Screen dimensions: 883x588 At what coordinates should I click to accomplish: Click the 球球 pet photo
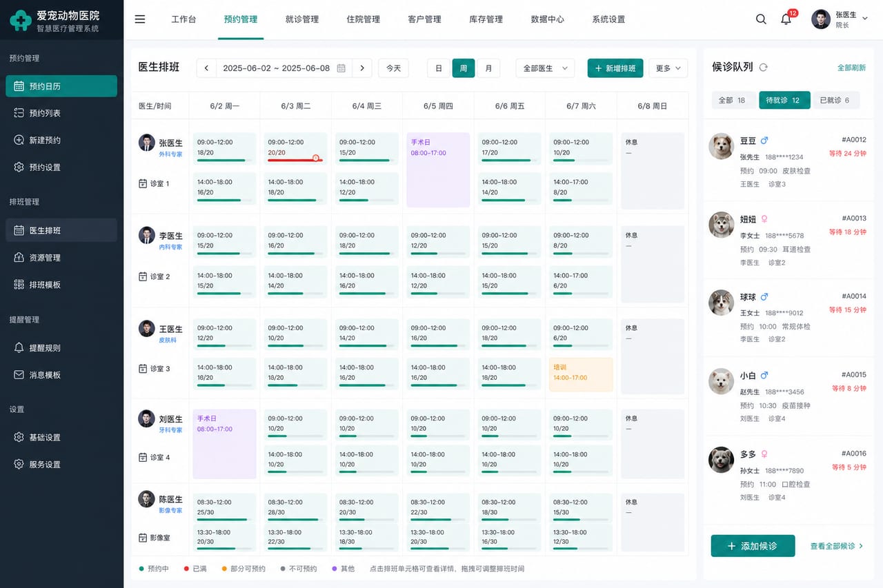[722, 303]
